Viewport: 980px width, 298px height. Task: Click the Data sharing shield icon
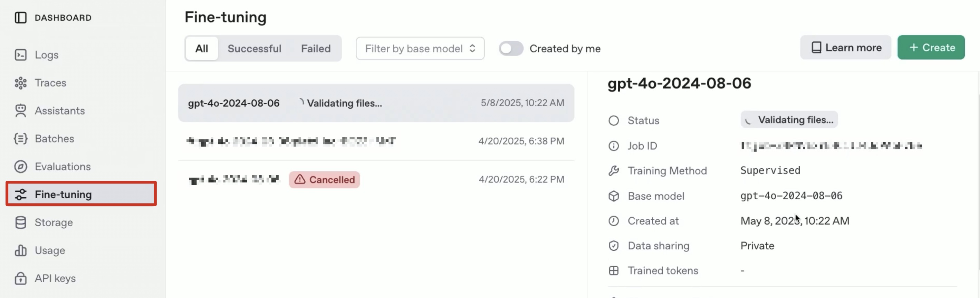614,246
